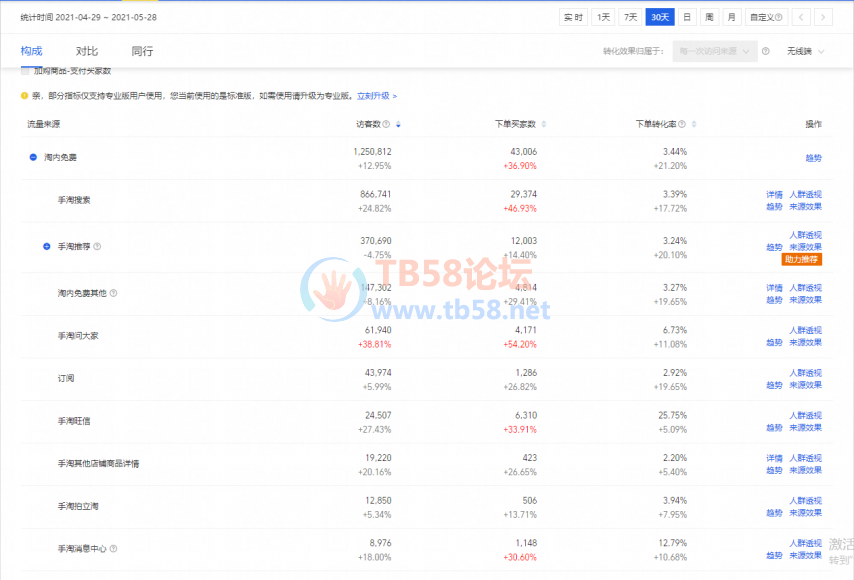
Task: Open 趋势 for the 手淘推荐 row
Action: click(774, 247)
